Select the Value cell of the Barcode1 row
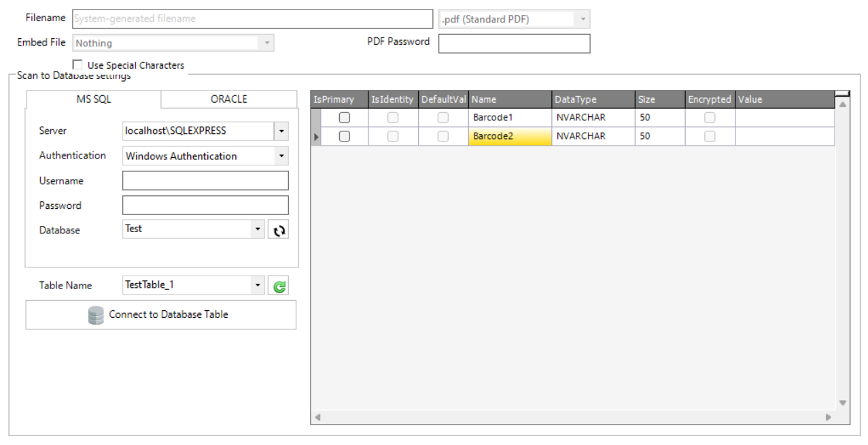Screen dimensions: 868x445 [784, 118]
